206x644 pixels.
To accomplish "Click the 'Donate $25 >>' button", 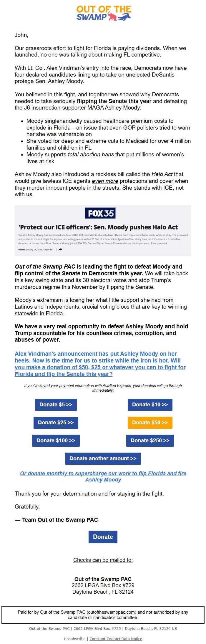I will 56,423.
